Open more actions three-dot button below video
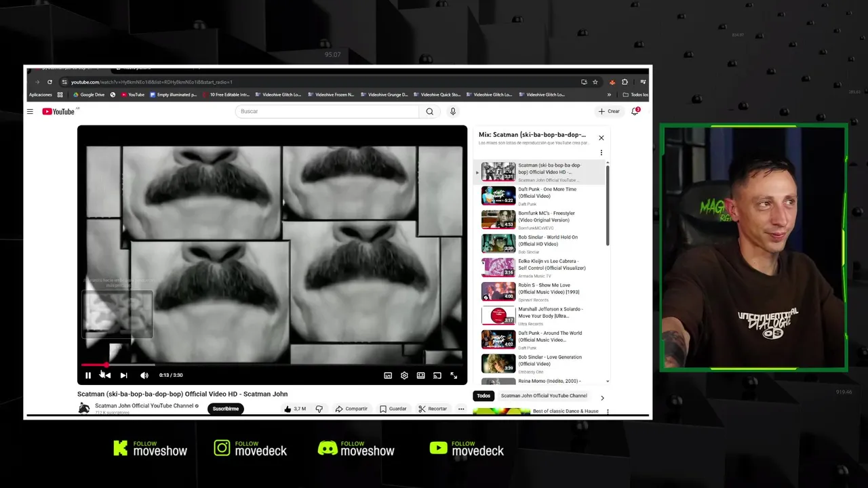This screenshot has height=488, width=868. point(461,409)
